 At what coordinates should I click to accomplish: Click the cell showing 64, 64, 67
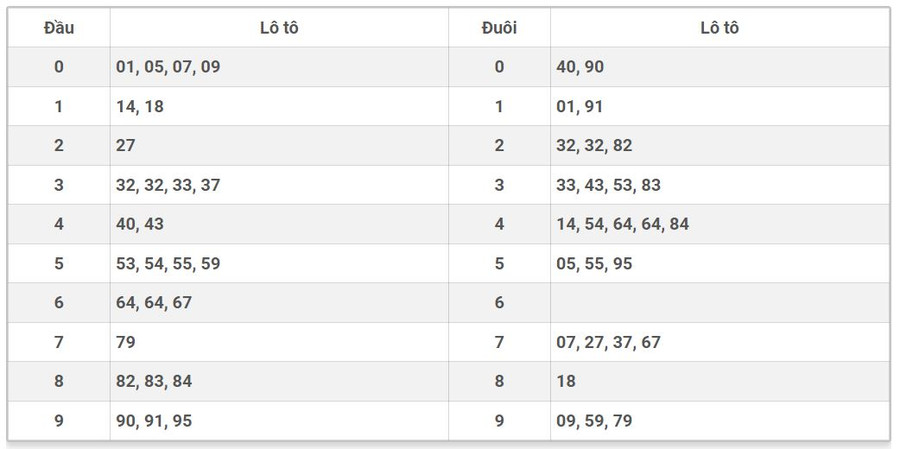point(154,303)
